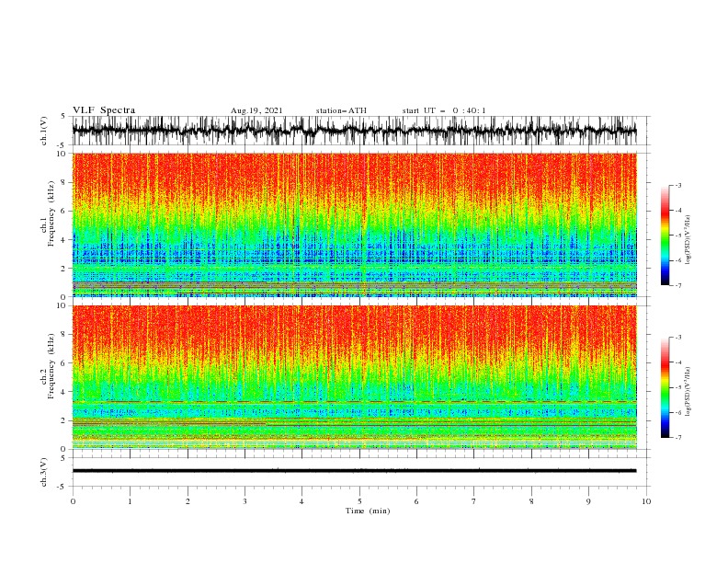Click the 'VLF Spectra' title text
This screenshot has height=563, width=728.
point(104,110)
